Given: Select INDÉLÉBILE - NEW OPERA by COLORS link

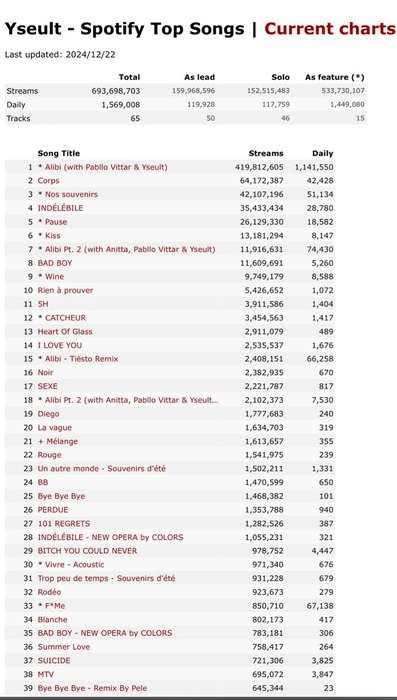Looking at the screenshot, I should [x=110, y=537].
